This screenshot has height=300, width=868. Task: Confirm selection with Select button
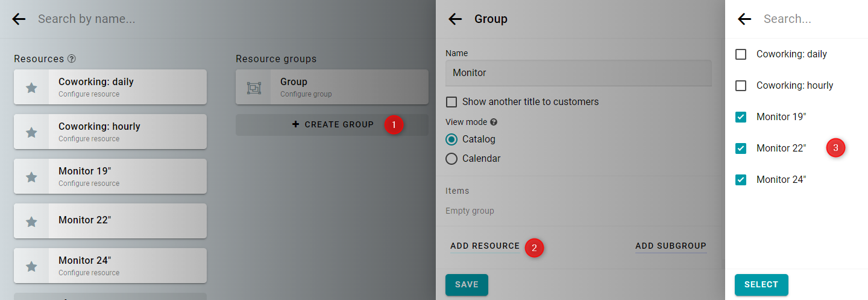coord(761,285)
